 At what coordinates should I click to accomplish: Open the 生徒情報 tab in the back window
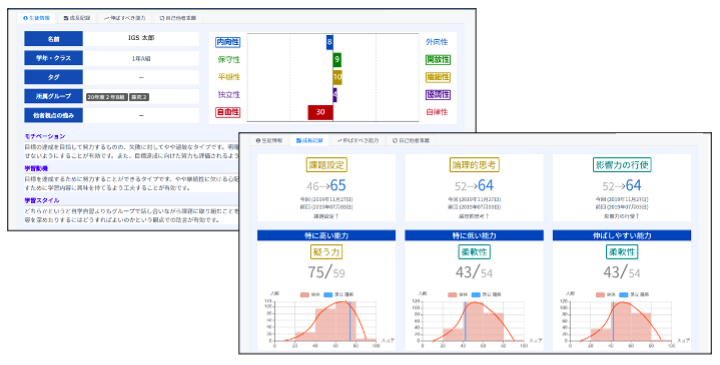pyautogui.click(x=36, y=18)
